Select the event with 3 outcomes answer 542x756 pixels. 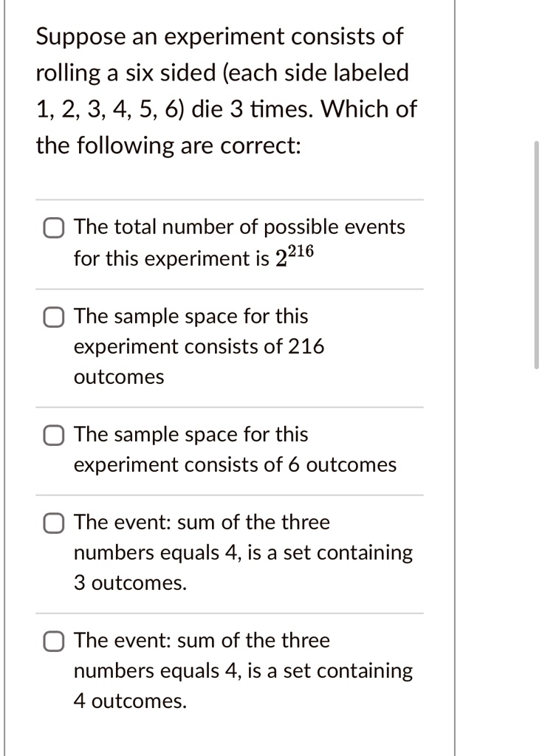[x=52, y=523]
